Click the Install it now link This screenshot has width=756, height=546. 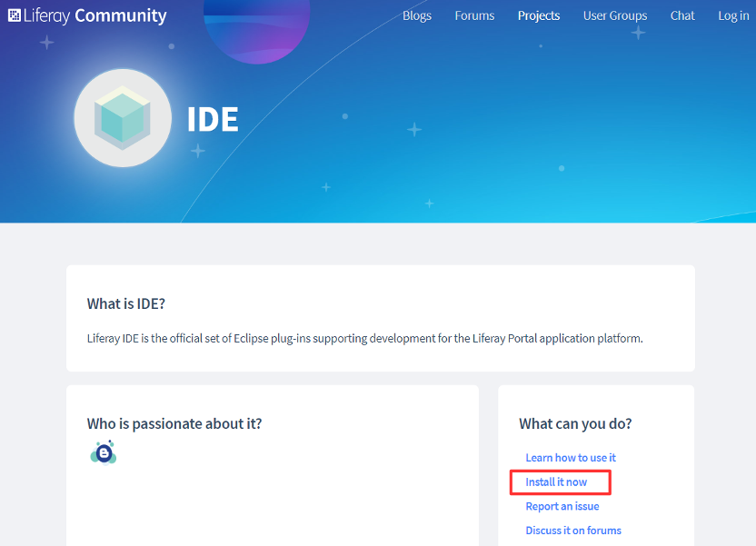pos(556,481)
